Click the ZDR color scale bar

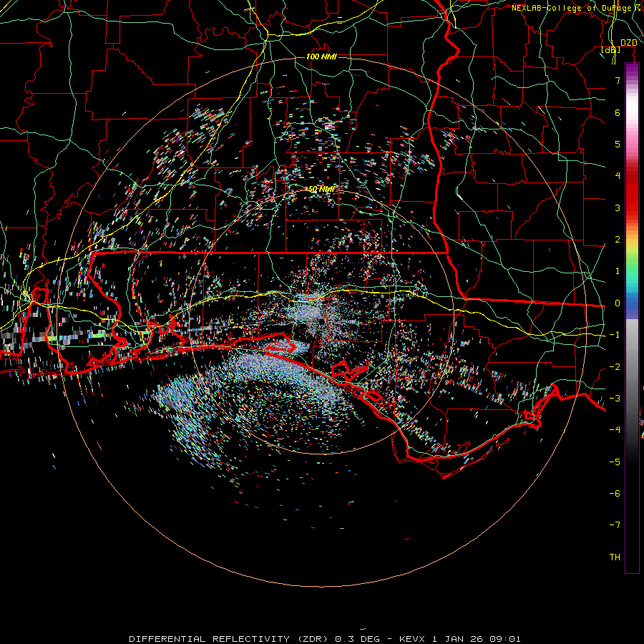tap(632, 318)
